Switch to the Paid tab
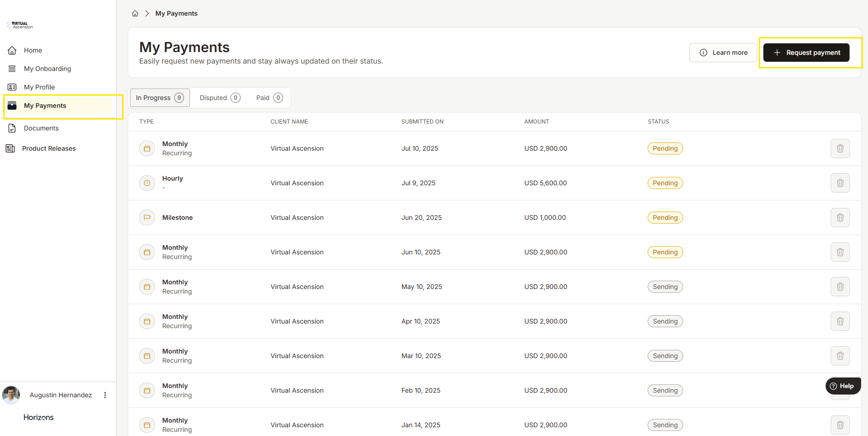The width and height of the screenshot is (868, 436). coord(269,98)
